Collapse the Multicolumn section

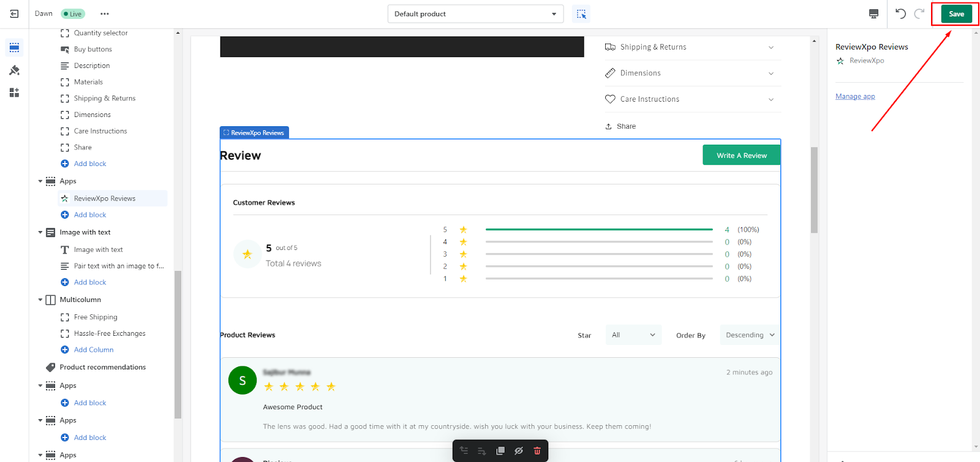pyautogui.click(x=40, y=300)
